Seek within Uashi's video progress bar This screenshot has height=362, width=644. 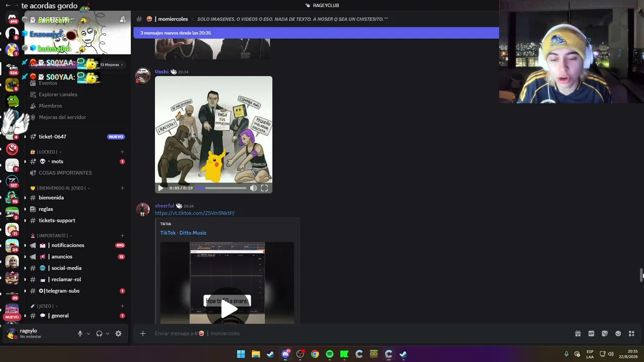point(221,188)
